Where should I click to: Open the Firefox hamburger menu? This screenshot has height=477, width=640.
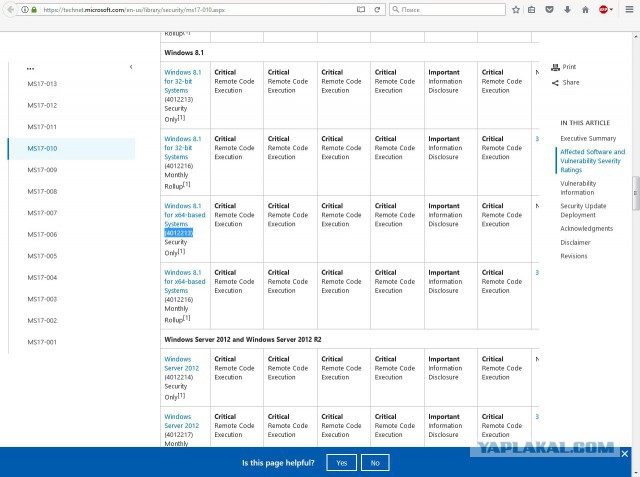pos(629,9)
